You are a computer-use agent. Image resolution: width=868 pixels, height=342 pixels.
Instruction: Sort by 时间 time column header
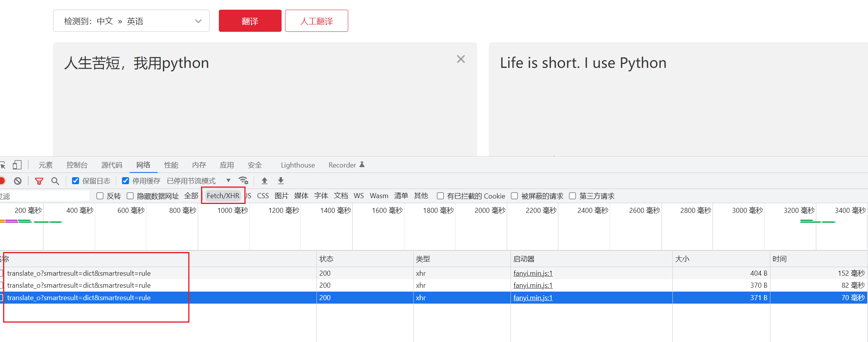pyautogui.click(x=818, y=259)
